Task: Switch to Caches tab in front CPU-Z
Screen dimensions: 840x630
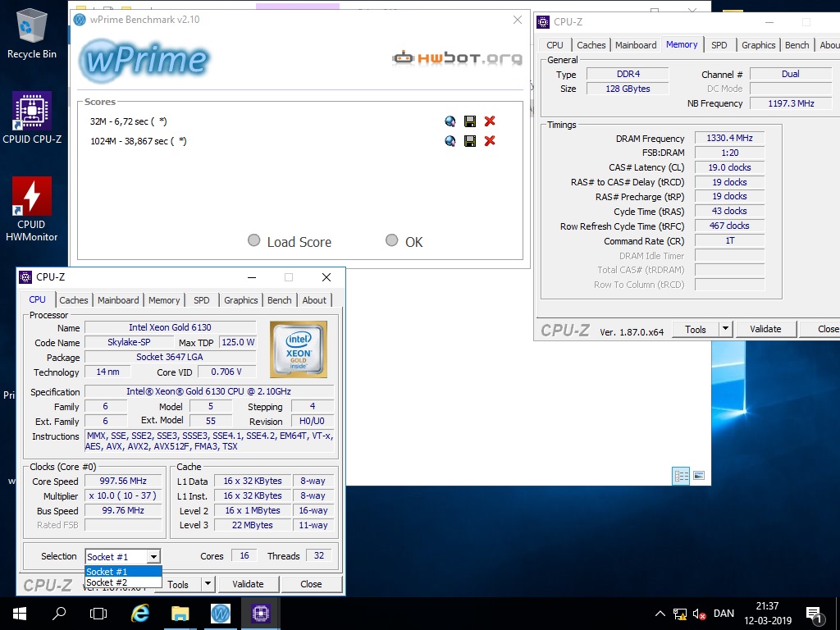Action: click(x=73, y=300)
